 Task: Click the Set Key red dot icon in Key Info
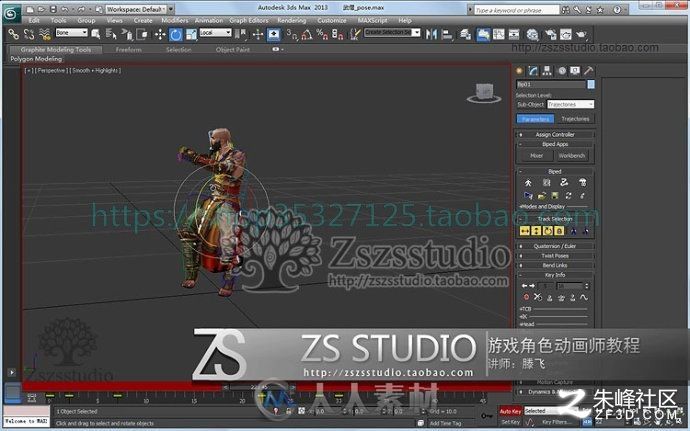(x=526, y=298)
